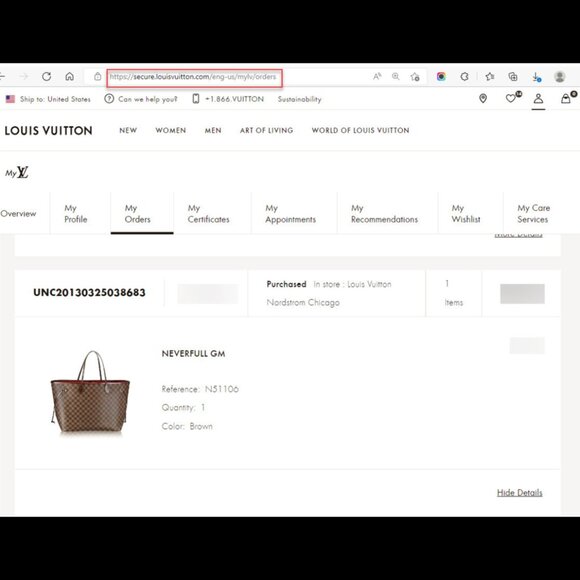Collapse order with Hide Details
580x580 pixels.
[519, 493]
